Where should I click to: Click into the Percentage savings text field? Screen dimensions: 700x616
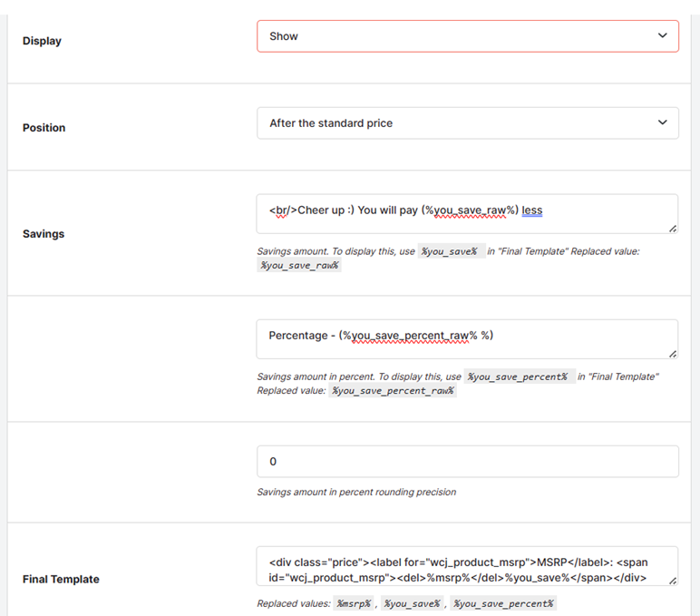click(x=467, y=339)
